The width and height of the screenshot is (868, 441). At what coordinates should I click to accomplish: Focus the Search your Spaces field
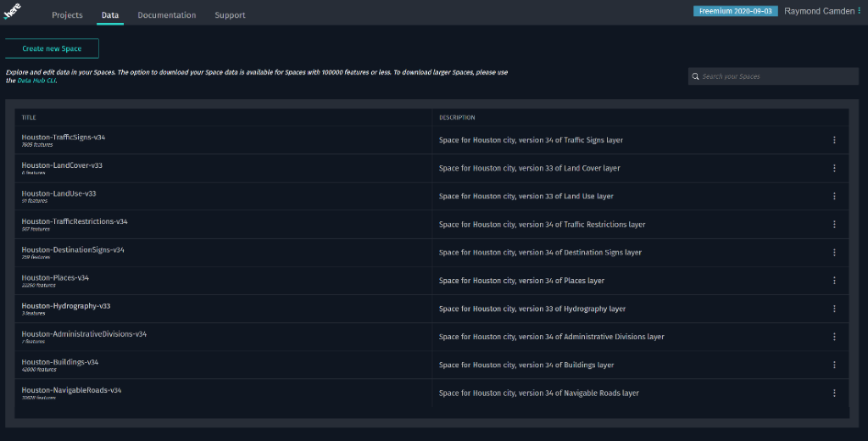click(773, 76)
